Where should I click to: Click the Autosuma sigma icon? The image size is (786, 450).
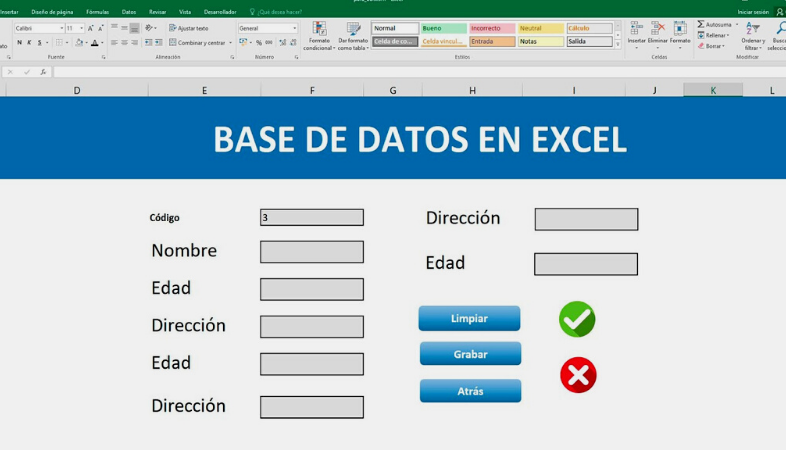[701, 24]
